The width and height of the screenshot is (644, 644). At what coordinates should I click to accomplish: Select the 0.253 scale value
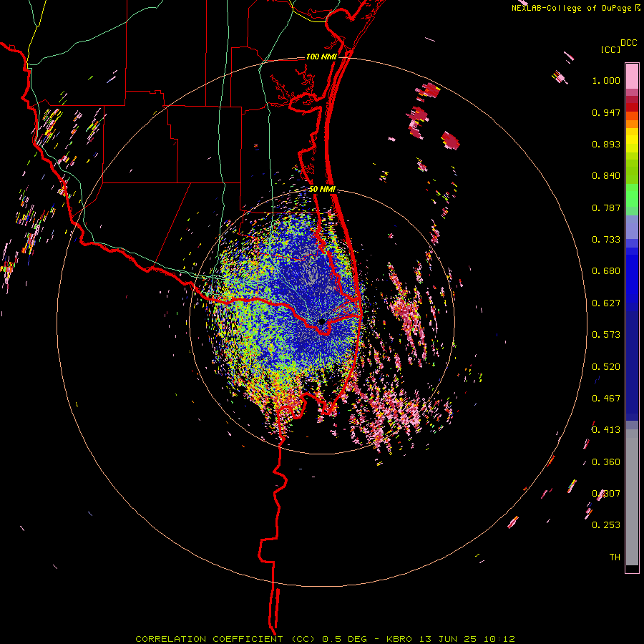click(606, 525)
